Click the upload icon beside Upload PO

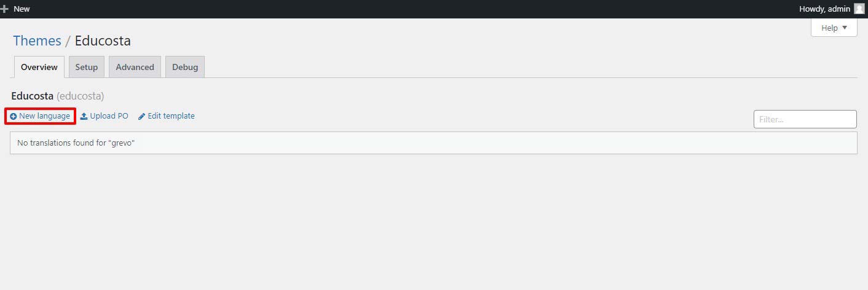84,116
